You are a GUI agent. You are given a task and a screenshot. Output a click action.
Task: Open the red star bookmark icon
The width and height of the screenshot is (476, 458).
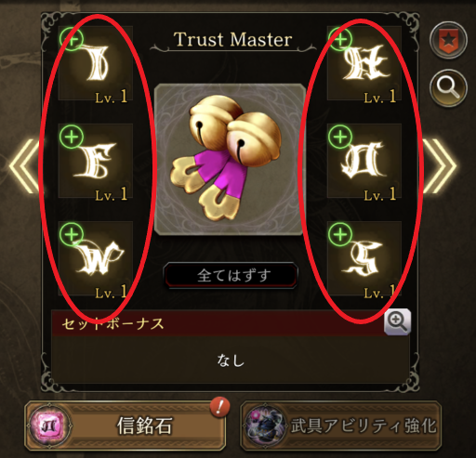click(448, 40)
